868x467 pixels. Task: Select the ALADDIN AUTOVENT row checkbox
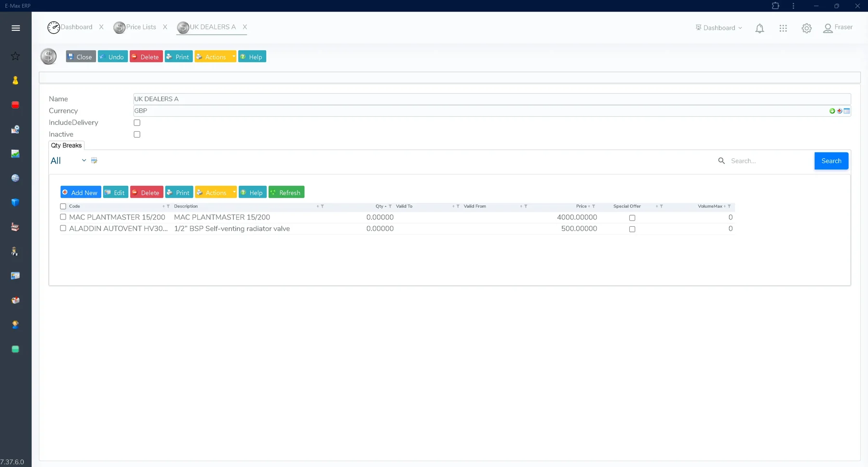point(63,229)
